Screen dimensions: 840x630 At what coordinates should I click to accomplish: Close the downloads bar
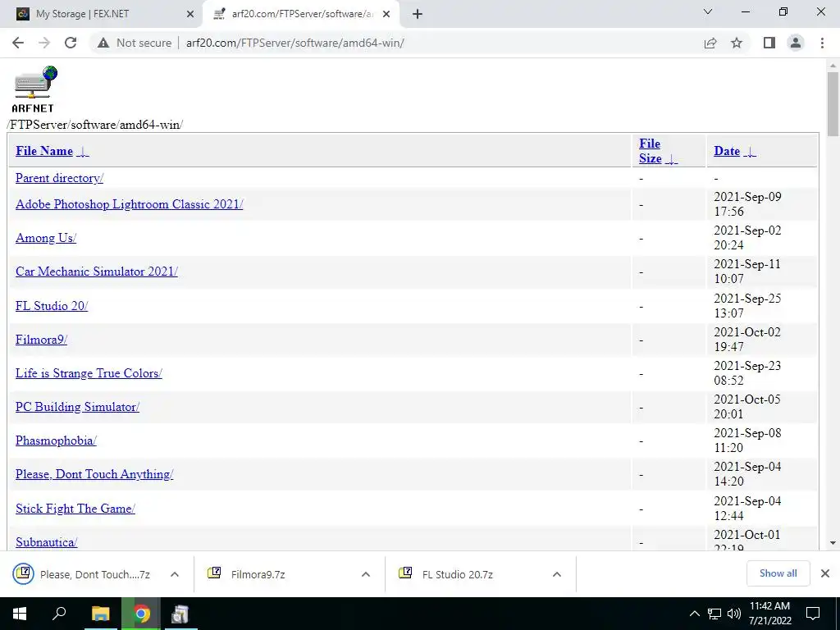coord(825,573)
